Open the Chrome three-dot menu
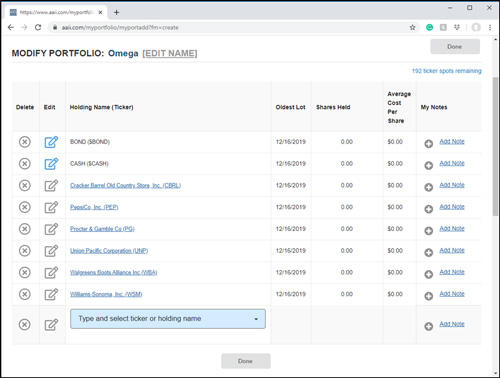 click(x=490, y=27)
